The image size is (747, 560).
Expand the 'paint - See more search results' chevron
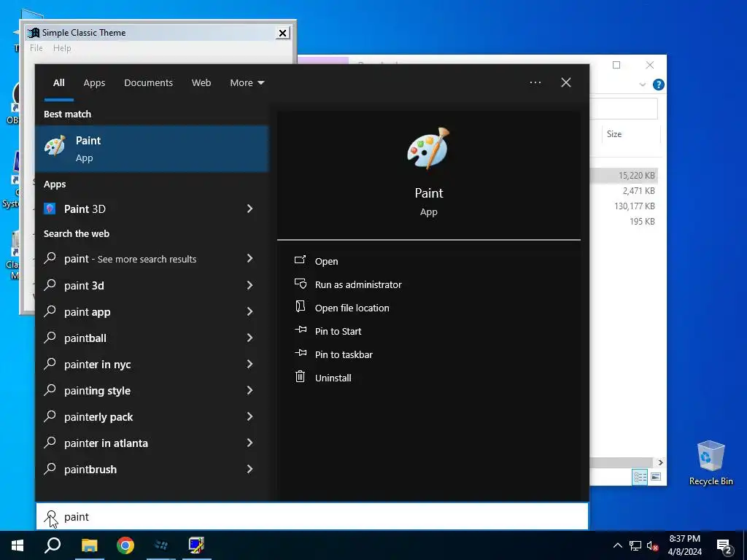coord(249,258)
